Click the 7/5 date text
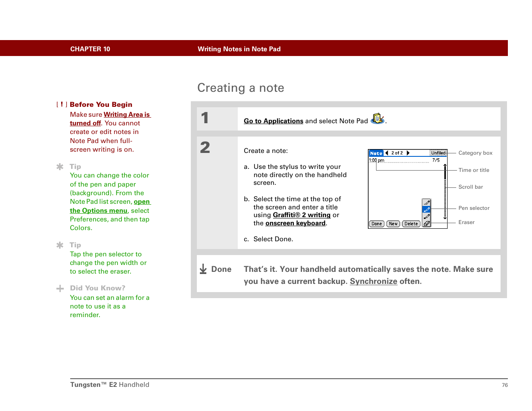 tap(436, 160)
